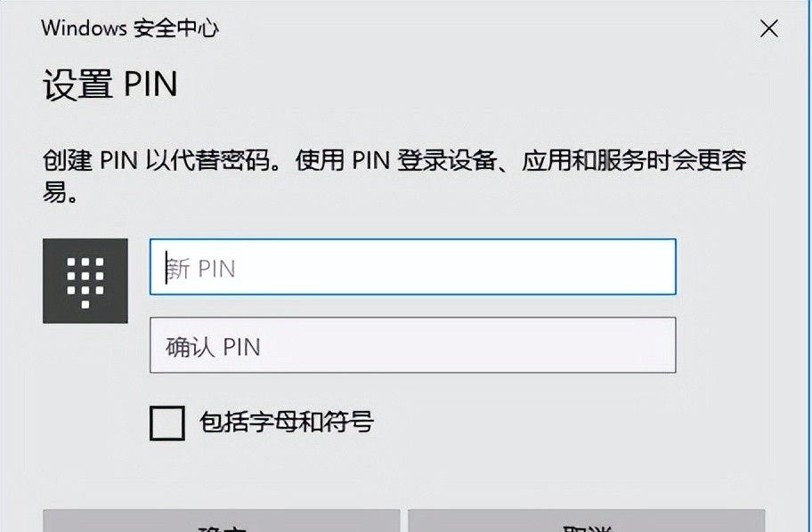Close the Windows 安全中心 dialog
Viewport: 812px width, 532px height.
(768, 28)
